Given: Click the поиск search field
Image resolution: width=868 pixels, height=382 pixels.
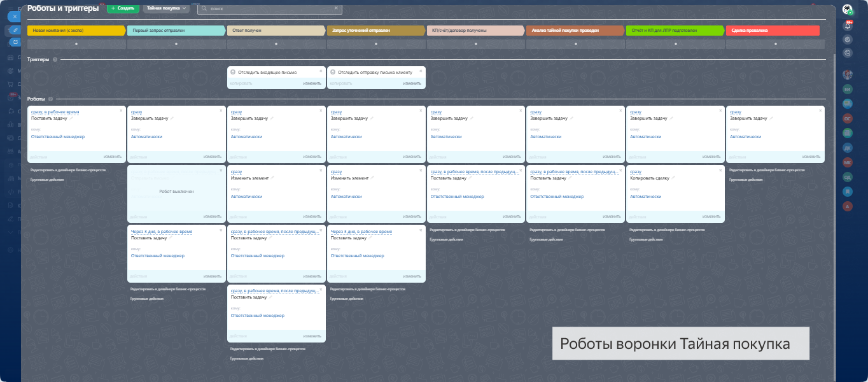Looking at the screenshot, I should pos(267,8).
